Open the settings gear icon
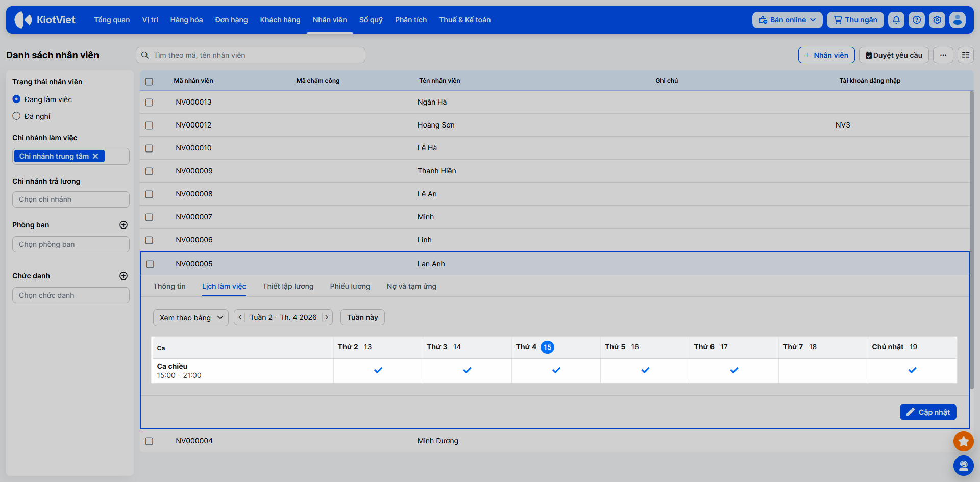 (937, 20)
